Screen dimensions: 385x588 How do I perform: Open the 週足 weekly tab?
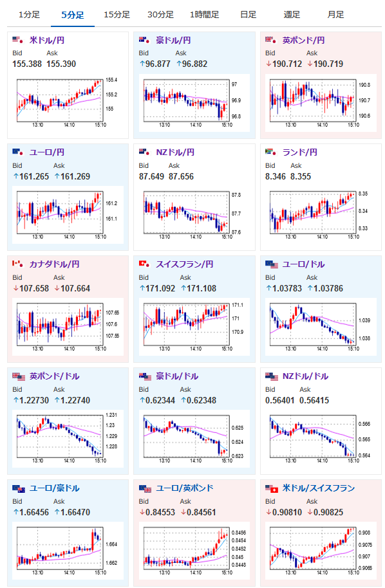292,15
